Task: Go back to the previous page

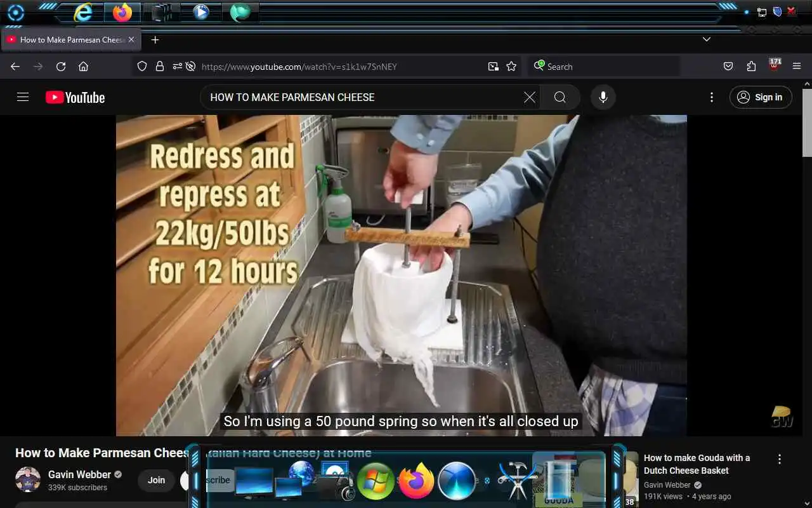Action: (15, 67)
